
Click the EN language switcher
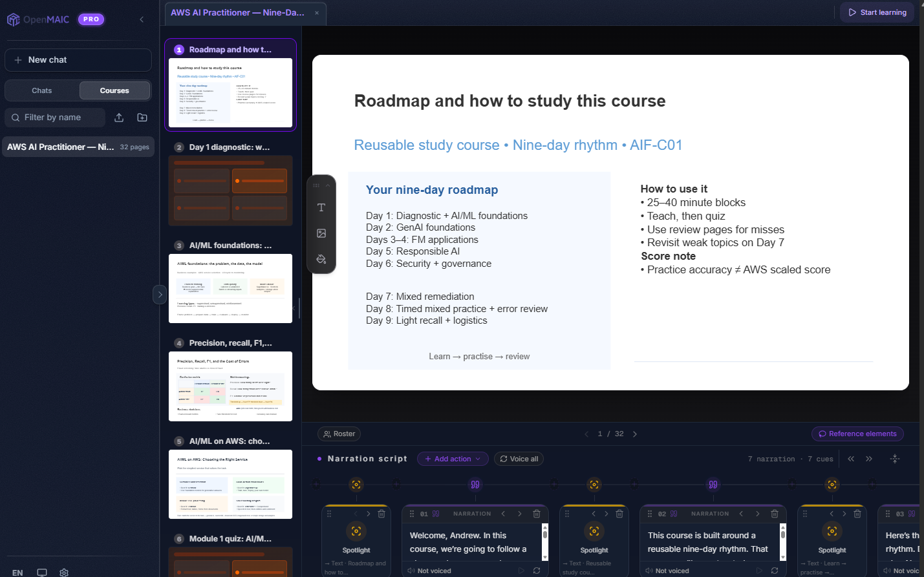pyautogui.click(x=17, y=572)
